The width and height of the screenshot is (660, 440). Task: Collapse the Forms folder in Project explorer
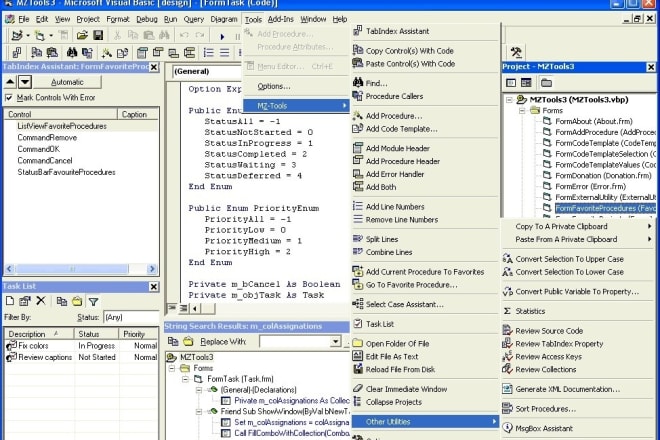pyautogui.click(x=522, y=111)
